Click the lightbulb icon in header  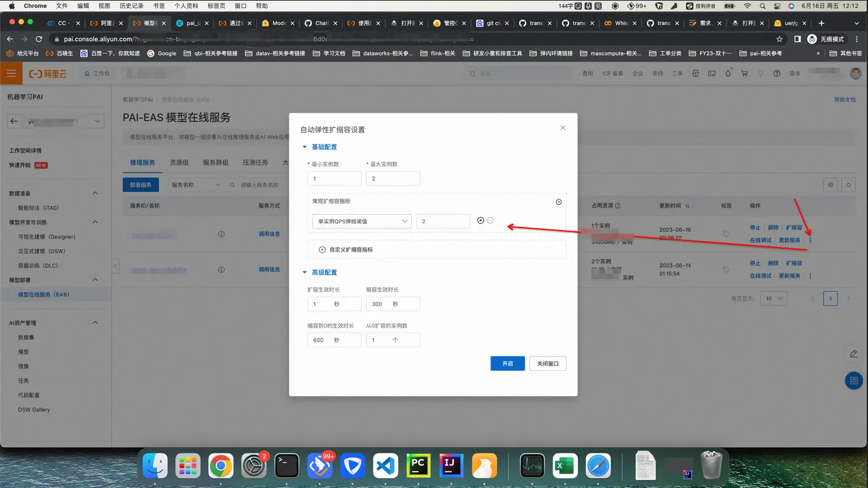click(x=761, y=74)
